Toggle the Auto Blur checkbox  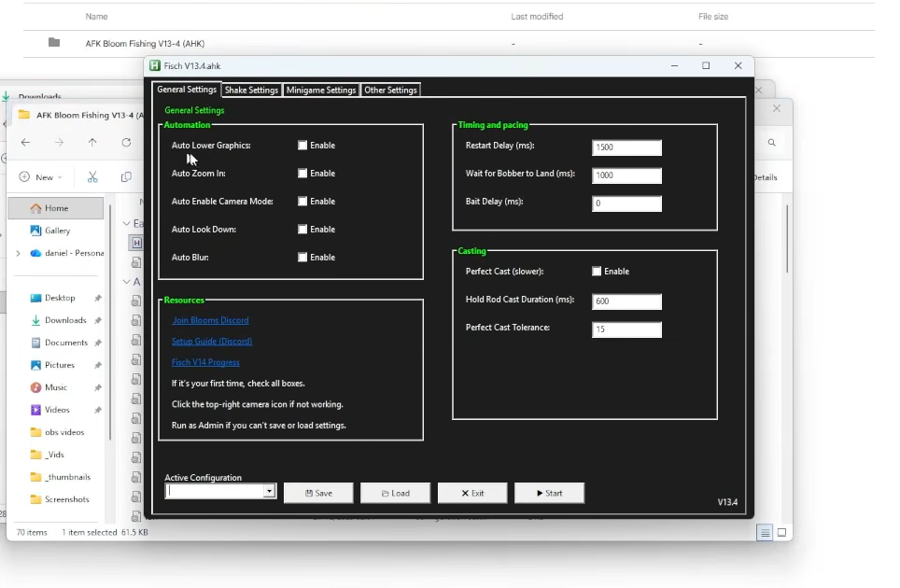tap(302, 258)
